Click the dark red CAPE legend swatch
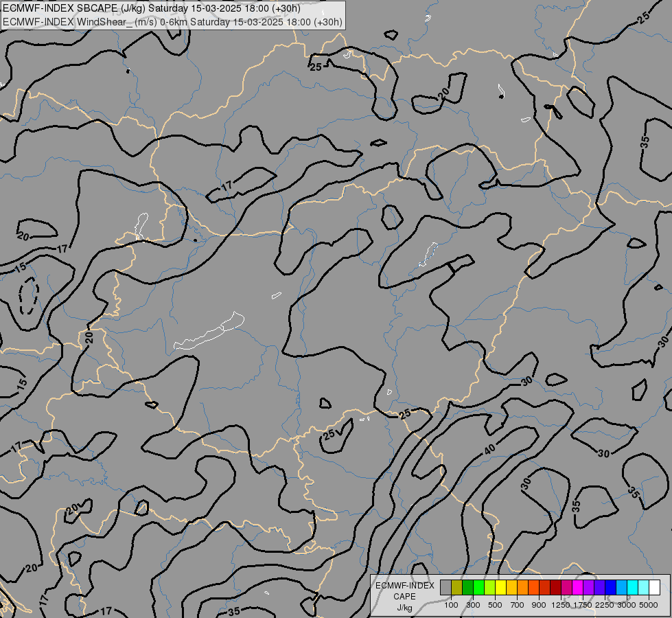 coord(556,587)
